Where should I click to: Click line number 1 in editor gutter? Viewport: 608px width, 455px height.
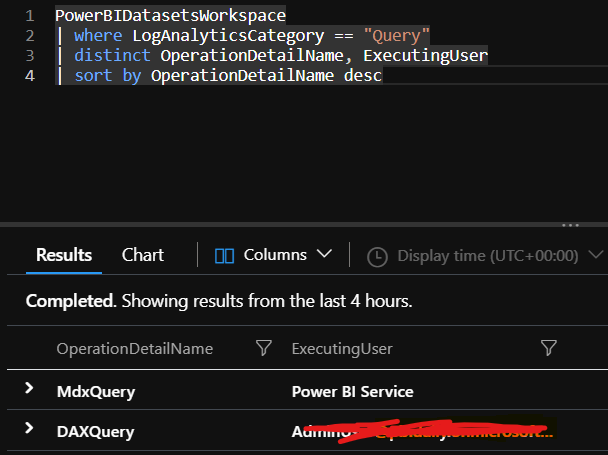point(30,16)
